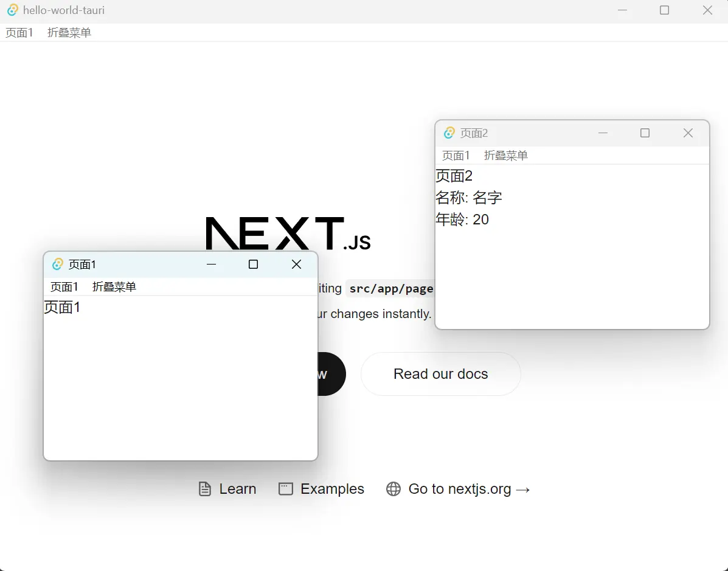Click the 名称: 名字 text in 页面2
728x571 pixels.
click(x=468, y=198)
